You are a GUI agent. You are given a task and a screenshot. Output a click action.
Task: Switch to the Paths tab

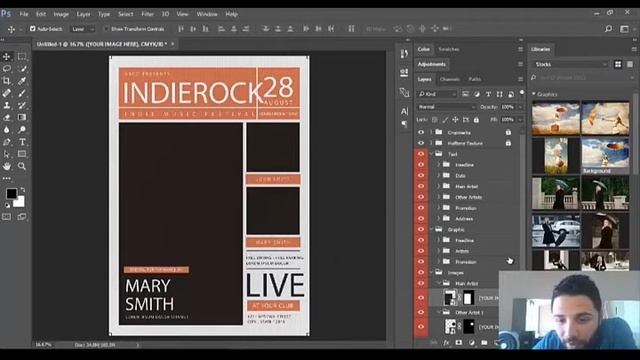[475, 79]
